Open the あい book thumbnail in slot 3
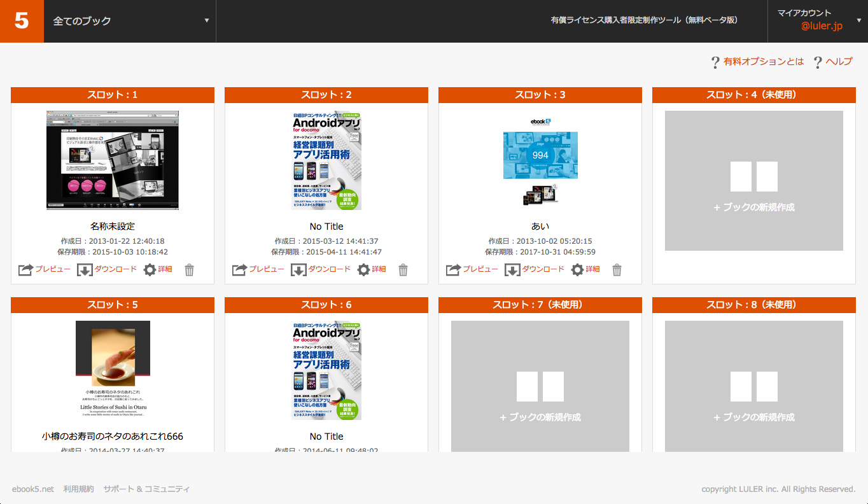 click(540, 160)
